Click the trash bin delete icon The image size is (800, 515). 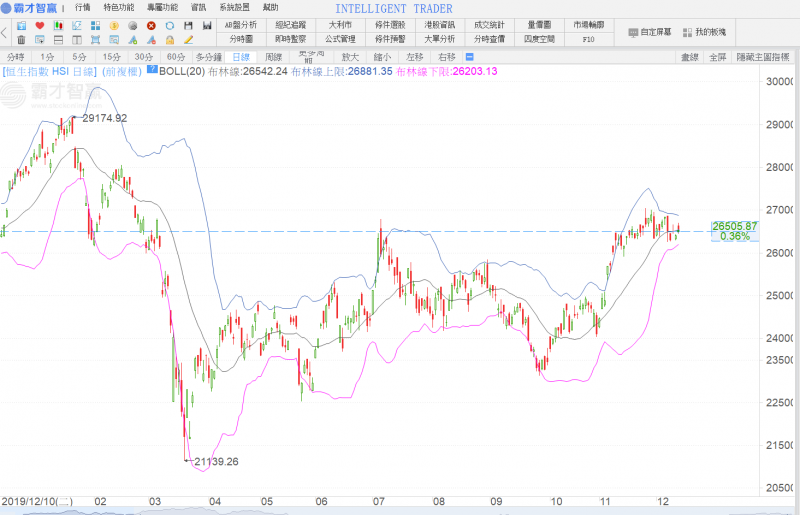pos(21,39)
